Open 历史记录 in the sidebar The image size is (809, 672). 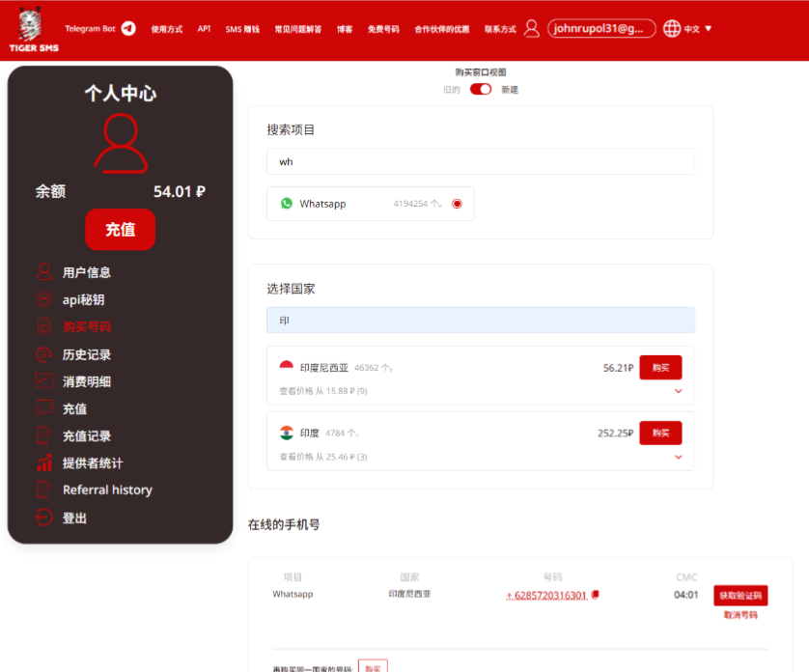87,354
